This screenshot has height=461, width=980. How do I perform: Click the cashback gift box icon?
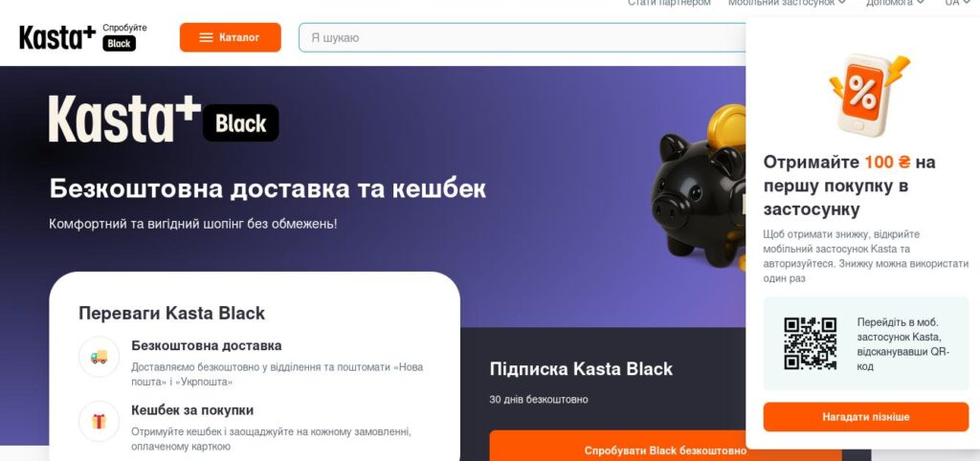(99, 421)
